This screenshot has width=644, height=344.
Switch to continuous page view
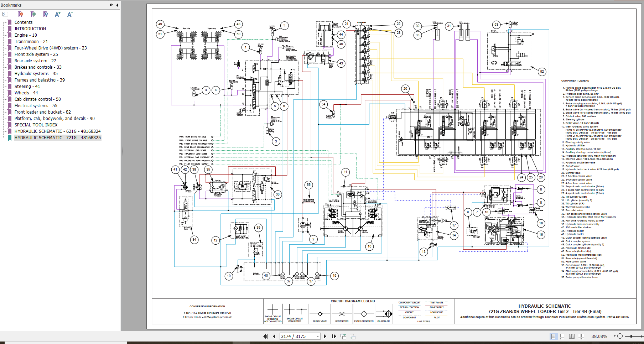point(562,336)
